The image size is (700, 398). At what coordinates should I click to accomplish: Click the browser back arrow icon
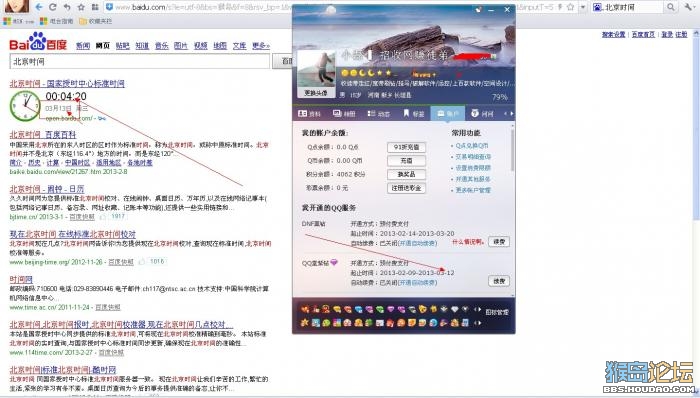point(39,7)
